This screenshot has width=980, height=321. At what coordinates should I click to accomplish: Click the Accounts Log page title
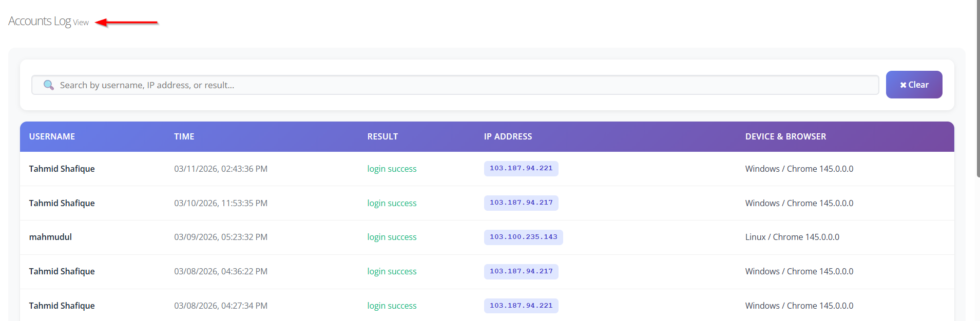coord(40,21)
